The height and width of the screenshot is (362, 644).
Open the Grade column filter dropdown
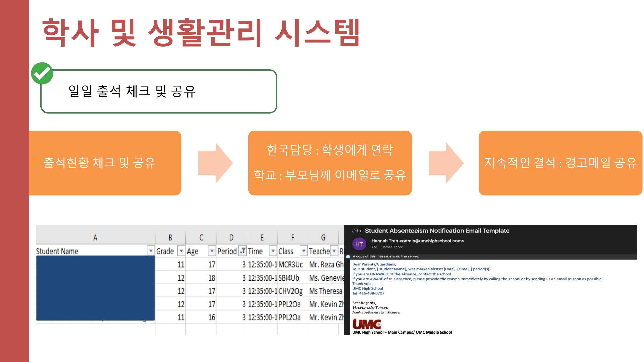[x=181, y=251]
